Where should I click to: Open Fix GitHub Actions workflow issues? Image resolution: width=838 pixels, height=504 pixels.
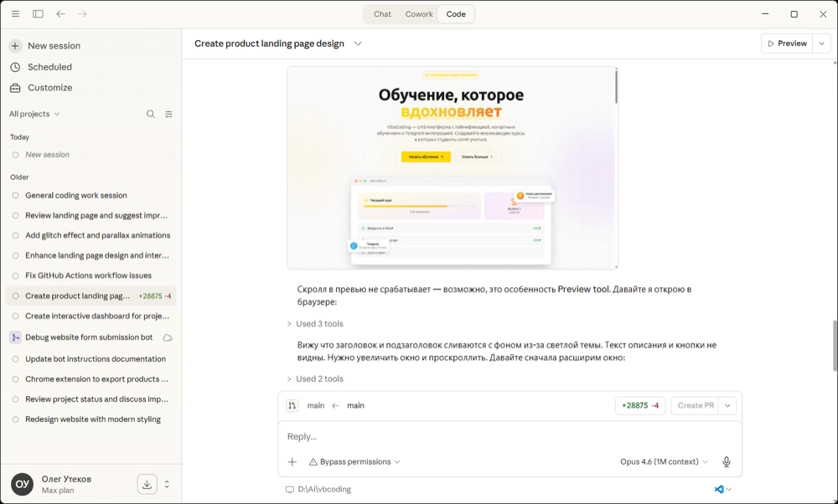(91, 275)
